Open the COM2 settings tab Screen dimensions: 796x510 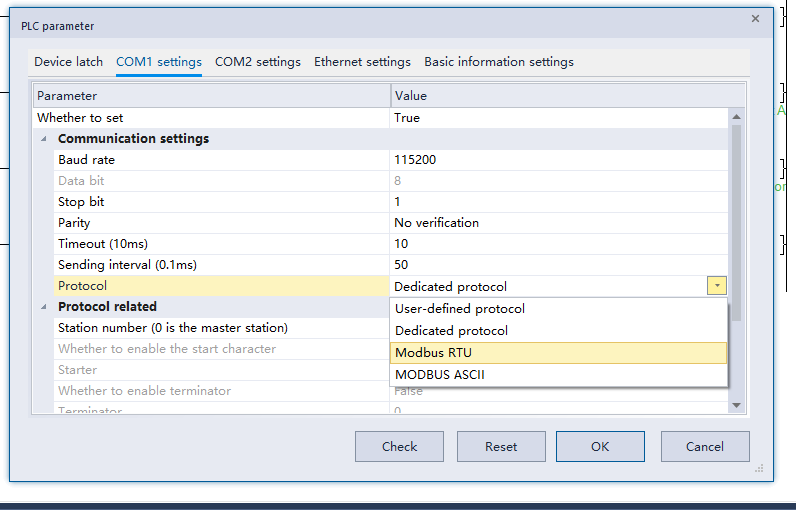(257, 62)
